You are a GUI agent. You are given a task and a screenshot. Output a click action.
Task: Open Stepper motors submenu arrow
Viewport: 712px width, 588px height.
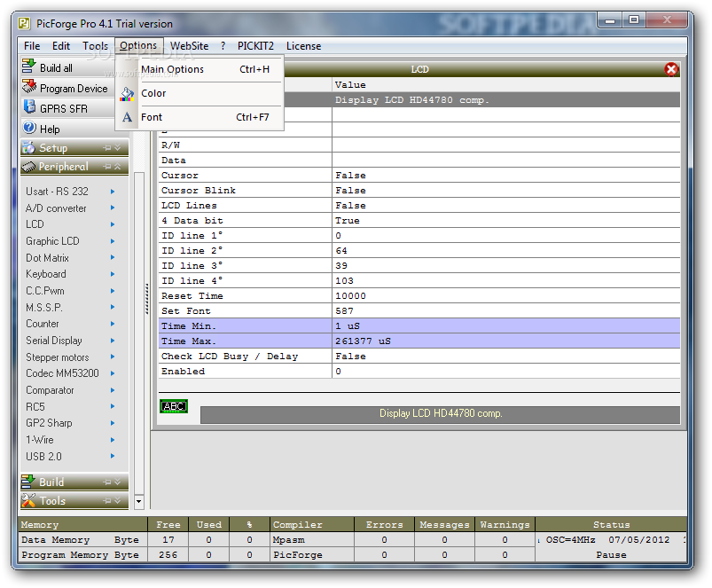(x=113, y=357)
